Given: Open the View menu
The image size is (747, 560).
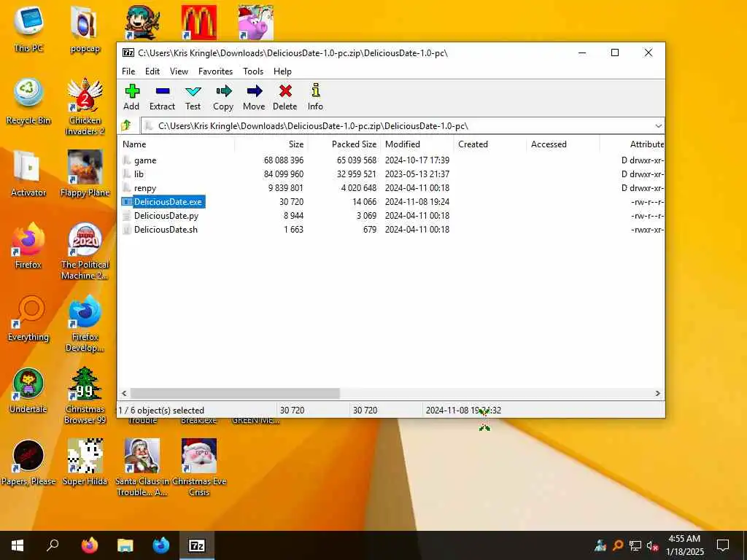Looking at the screenshot, I should (179, 71).
